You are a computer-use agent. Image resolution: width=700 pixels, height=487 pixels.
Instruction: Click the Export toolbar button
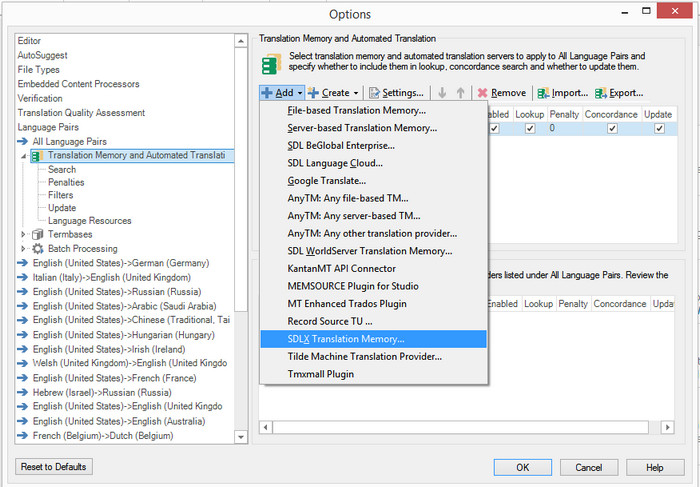(x=619, y=93)
